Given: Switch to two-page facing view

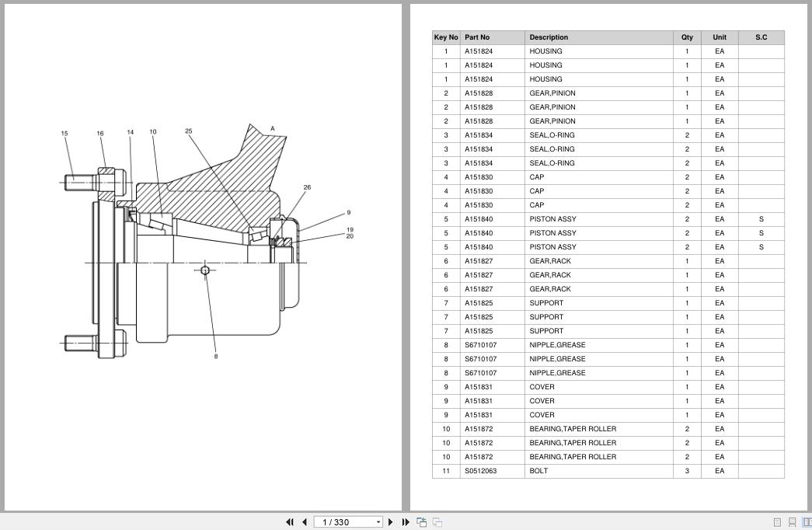Looking at the screenshot, I should [x=807, y=522].
